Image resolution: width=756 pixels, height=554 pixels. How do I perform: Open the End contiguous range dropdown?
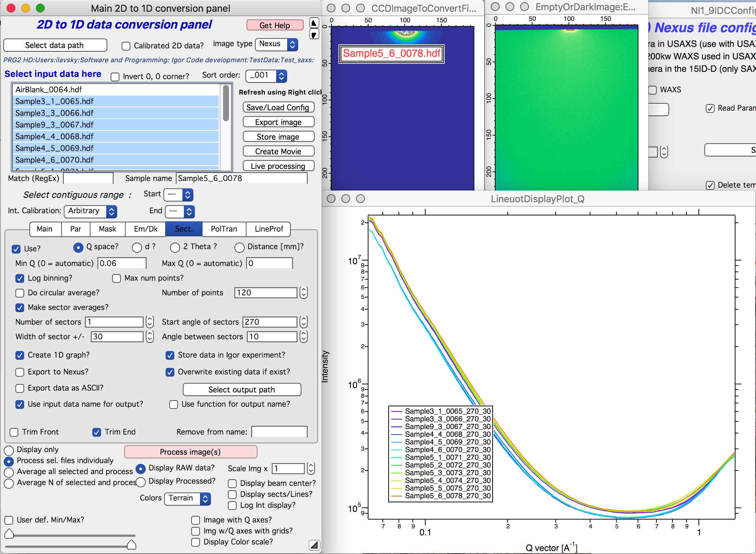coord(180,211)
